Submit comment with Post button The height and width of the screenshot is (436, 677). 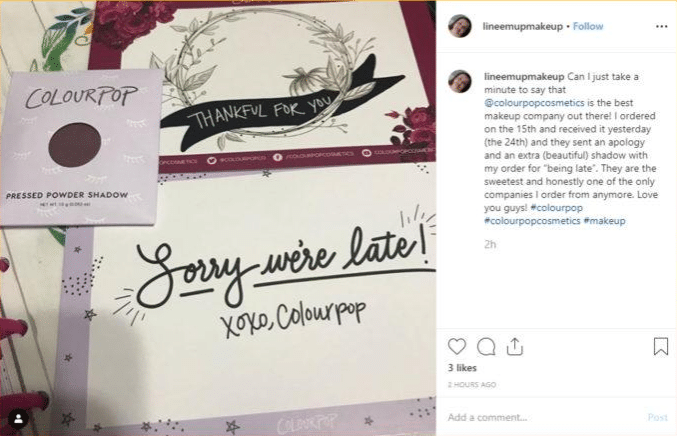point(657,417)
